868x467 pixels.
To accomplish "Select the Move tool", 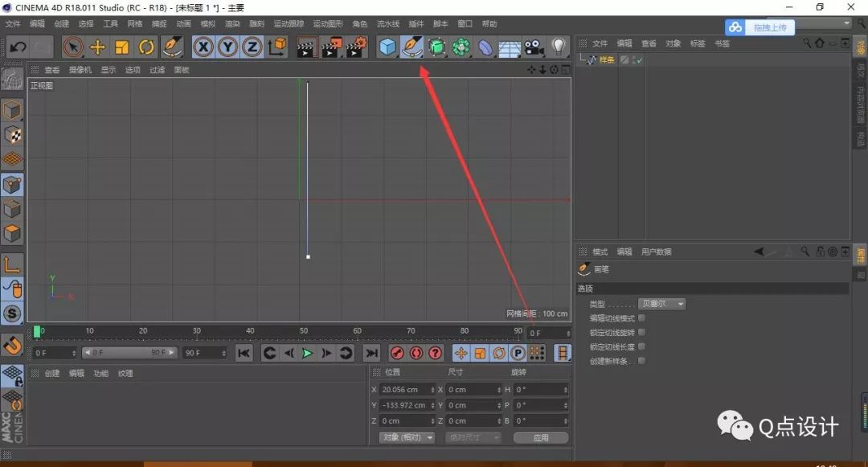I will [x=98, y=47].
